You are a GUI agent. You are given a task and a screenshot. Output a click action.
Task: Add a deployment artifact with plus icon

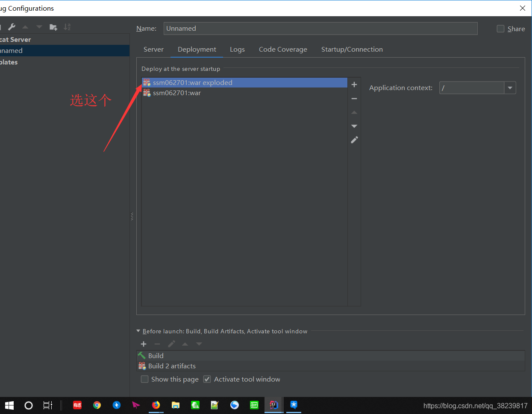(354, 85)
